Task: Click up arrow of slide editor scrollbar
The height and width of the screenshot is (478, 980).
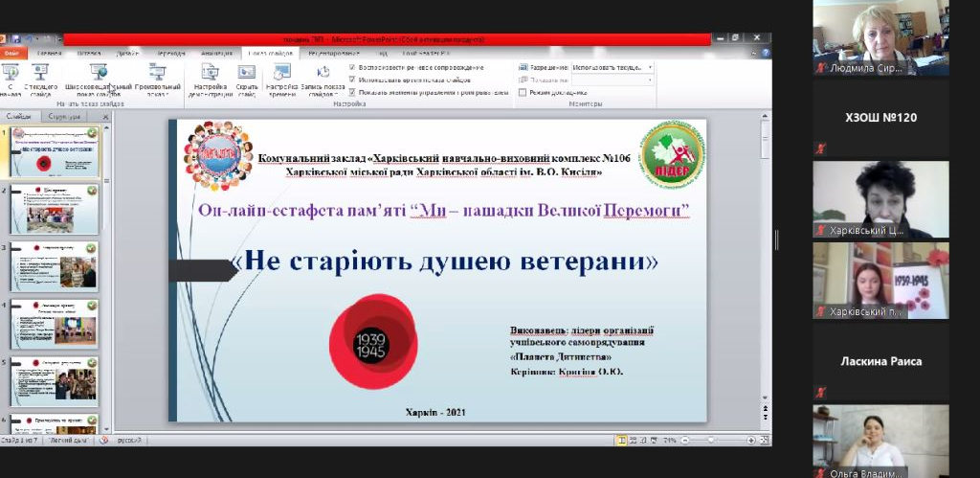Action: (765, 117)
